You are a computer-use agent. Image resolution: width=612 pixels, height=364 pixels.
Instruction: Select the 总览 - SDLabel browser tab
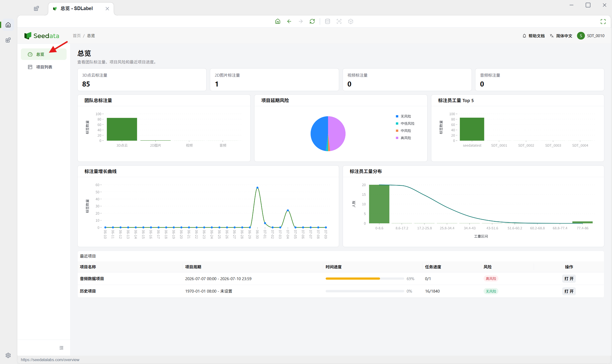81,9
